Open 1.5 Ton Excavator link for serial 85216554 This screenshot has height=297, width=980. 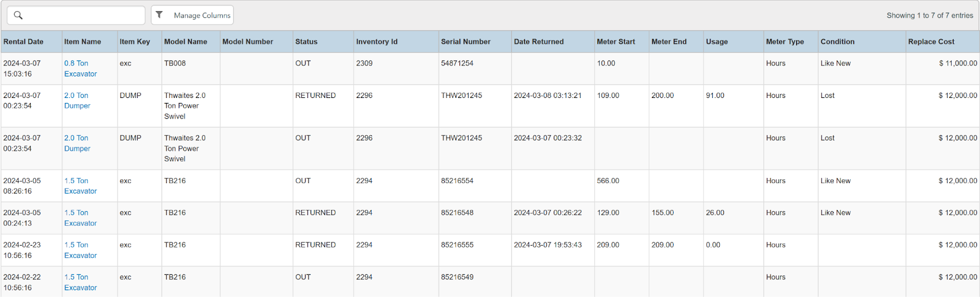[80, 186]
